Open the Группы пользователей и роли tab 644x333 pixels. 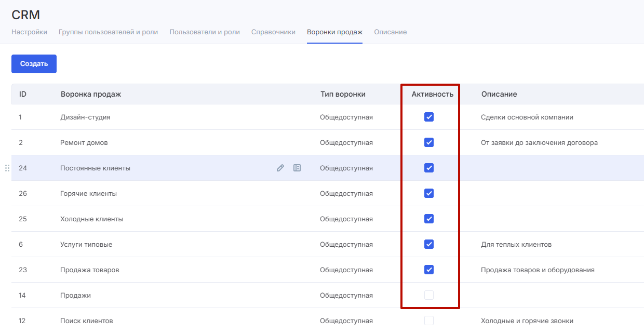tap(108, 32)
